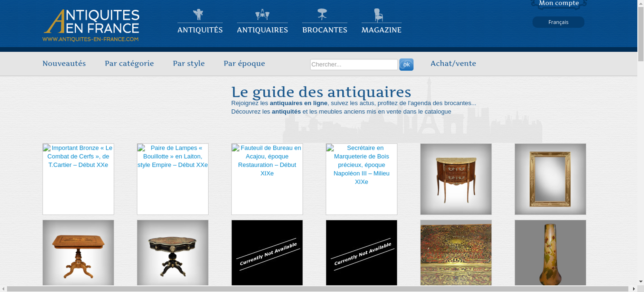
Task: Expand the Par catégorie menu
Action: pos(129,63)
